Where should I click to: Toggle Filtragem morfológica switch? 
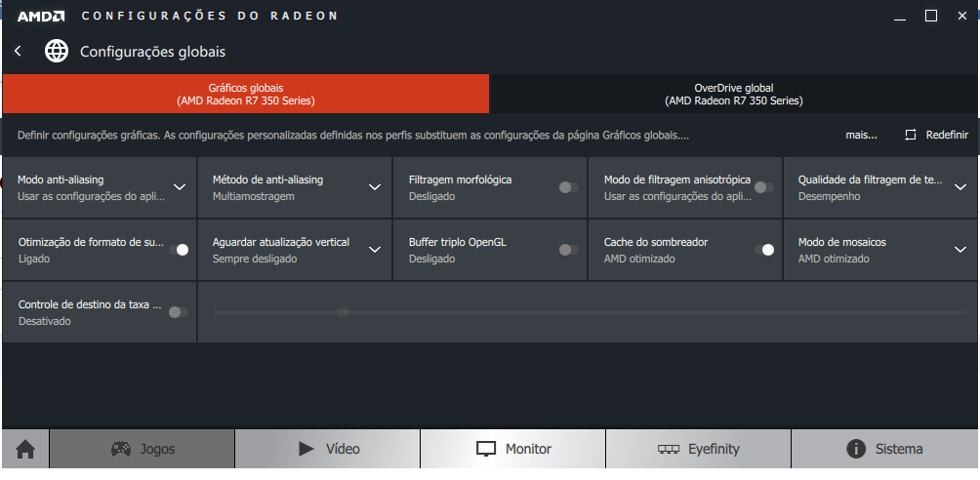[568, 187]
